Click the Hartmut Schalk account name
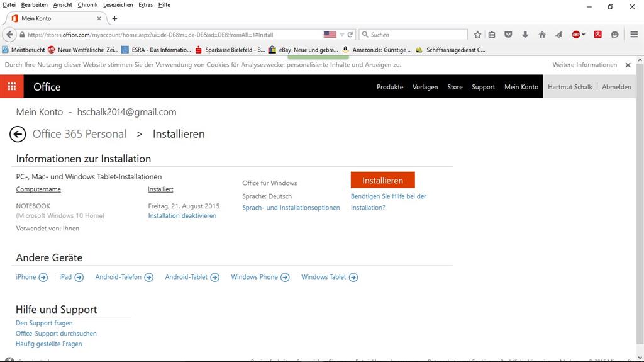Screen dimensions: 644x362 click(x=570, y=87)
